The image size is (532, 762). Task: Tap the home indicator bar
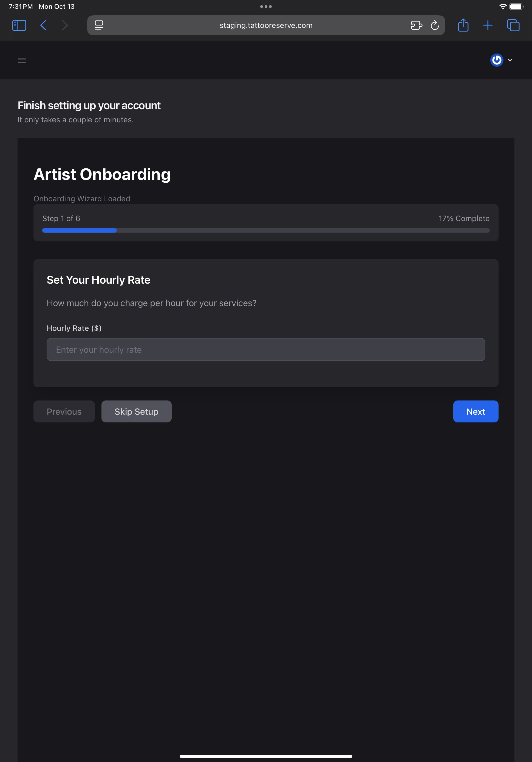[x=266, y=756]
